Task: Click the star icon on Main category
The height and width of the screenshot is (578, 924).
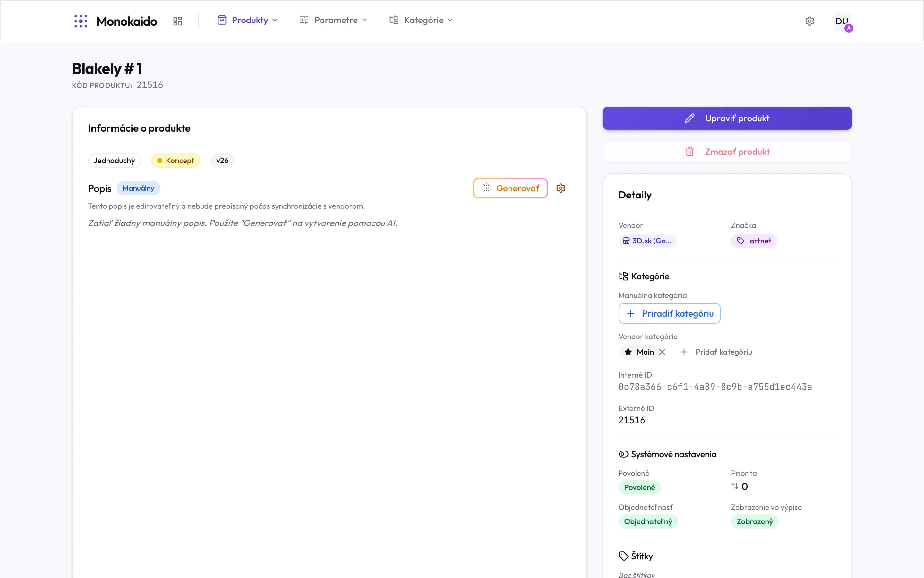Action: coord(628,352)
